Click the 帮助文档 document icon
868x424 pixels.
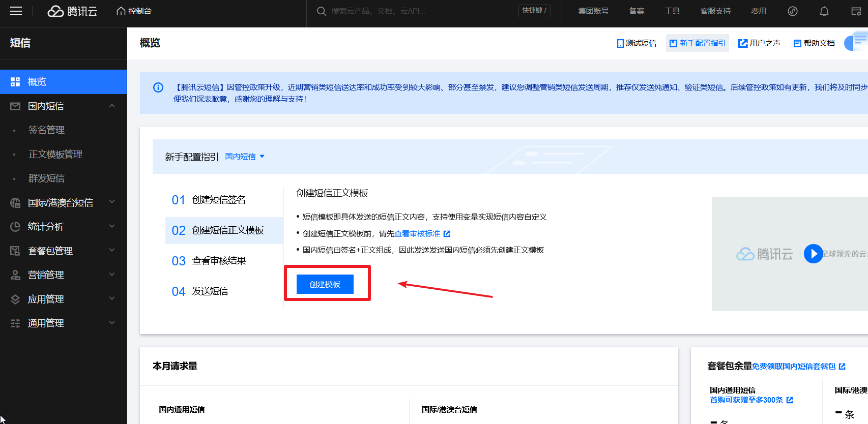[797, 43]
